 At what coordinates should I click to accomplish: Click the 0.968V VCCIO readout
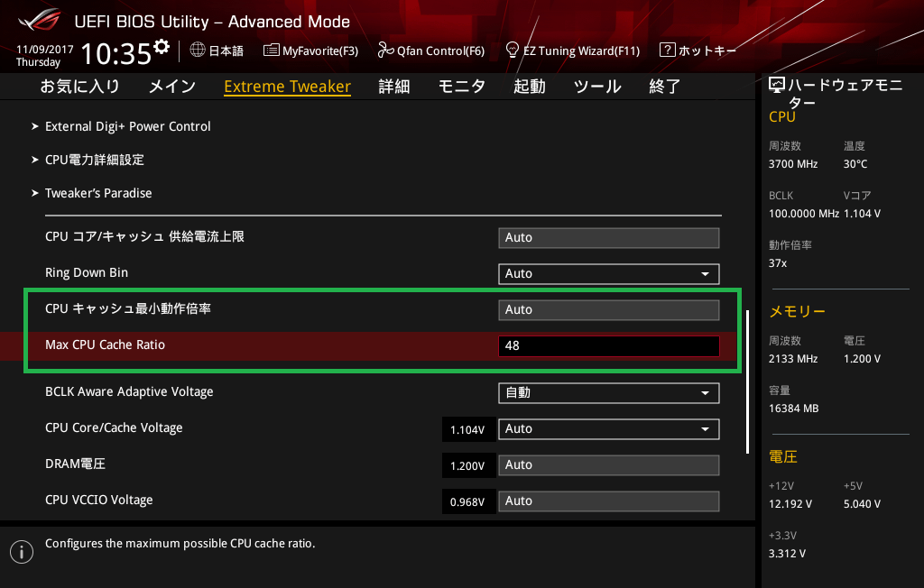(x=468, y=502)
